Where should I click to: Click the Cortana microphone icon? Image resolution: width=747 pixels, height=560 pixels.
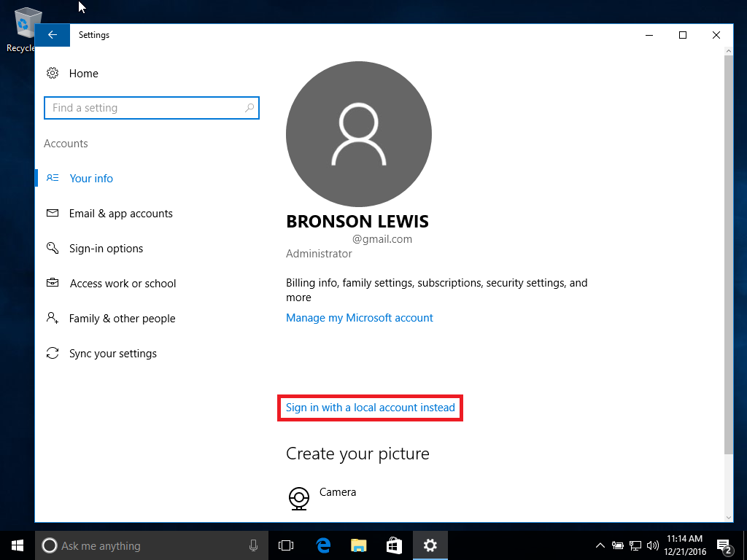tap(253, 545)
